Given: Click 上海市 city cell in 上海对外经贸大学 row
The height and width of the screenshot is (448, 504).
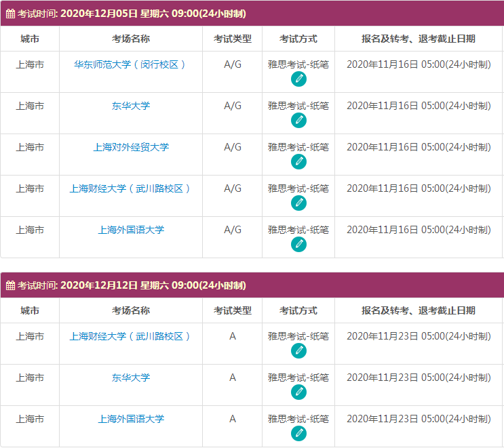Looking at the screenshot, I should [x=30, y=147].
